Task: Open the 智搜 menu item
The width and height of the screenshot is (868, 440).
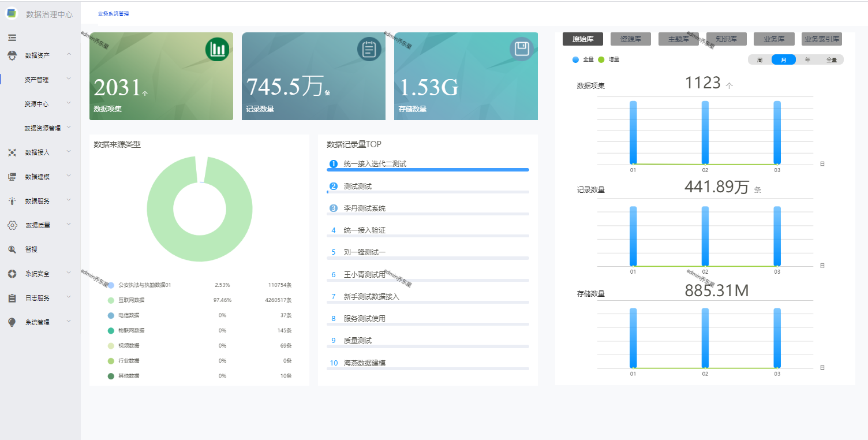Action: click(31, 249)
